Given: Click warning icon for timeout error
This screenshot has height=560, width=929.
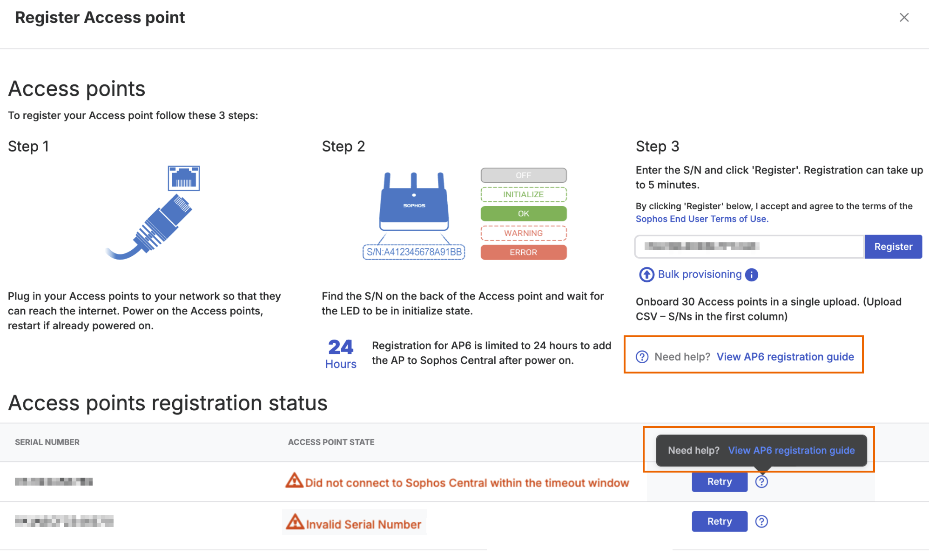Looking at the screenshot, I should click(x=294, y=480).
